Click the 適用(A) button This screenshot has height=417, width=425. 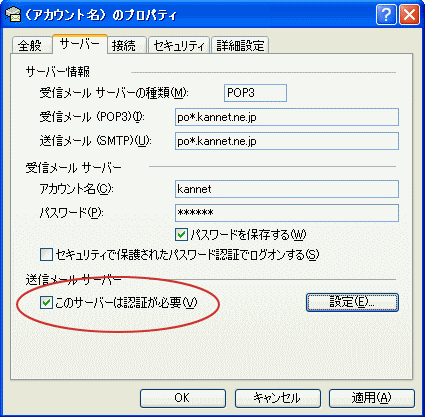click(372, 398)
